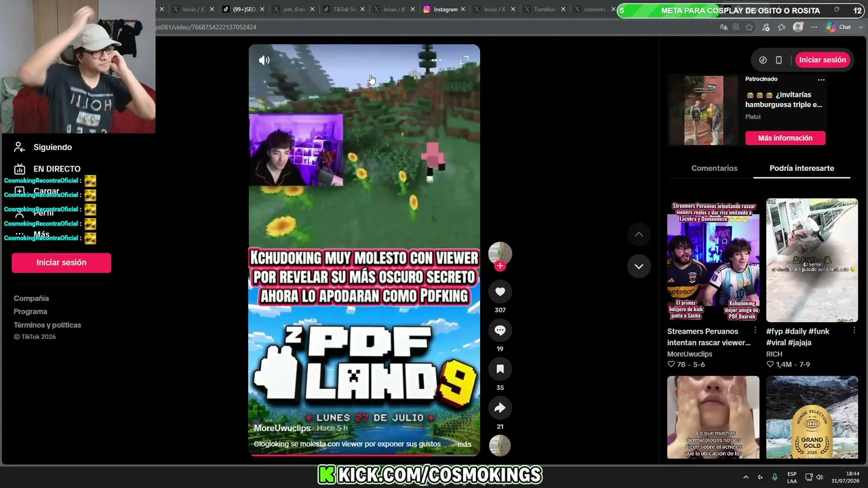Mute the TikTok video sound

(x=264, y=60)
